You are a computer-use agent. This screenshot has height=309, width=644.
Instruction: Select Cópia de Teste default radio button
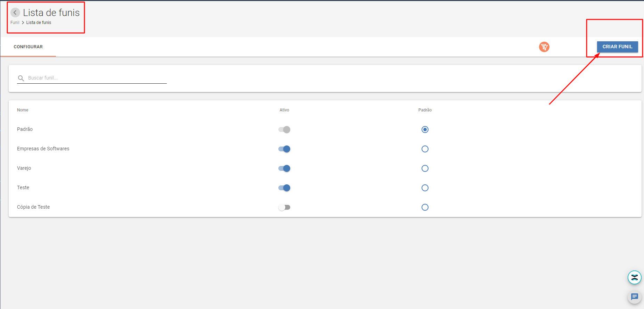click(425, 207)
